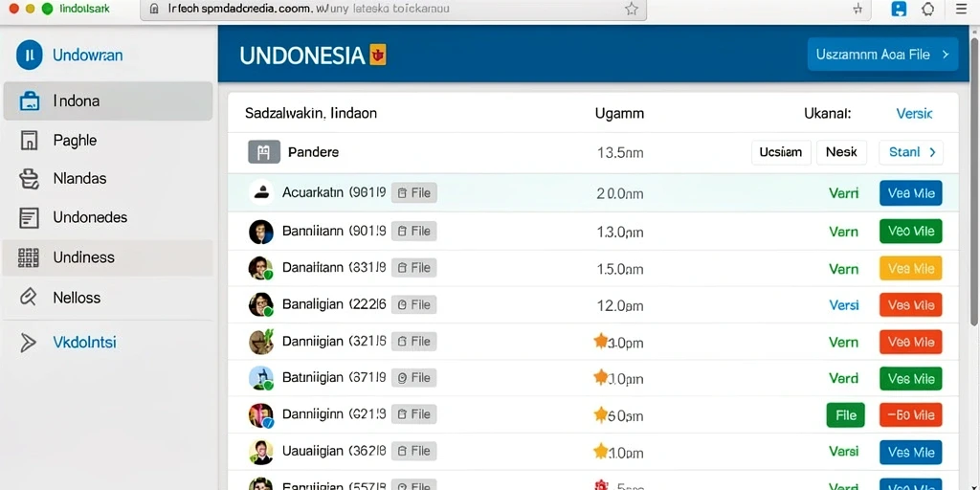Click the star icon in Batniigian time cell
Image resolution: width=980 pixels, height=490 pixels.
[601, 376]
